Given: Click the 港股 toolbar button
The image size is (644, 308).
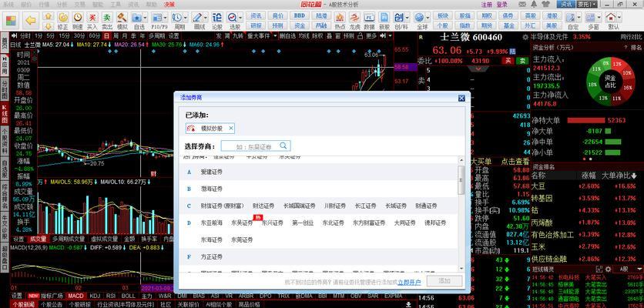Looking at the screenshot, I should (x=552, y=15).
